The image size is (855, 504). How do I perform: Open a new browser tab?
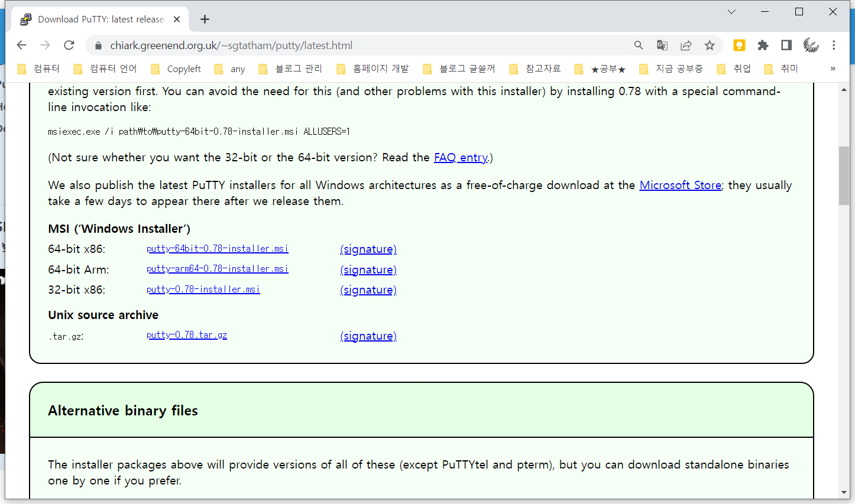pos(205,19)
